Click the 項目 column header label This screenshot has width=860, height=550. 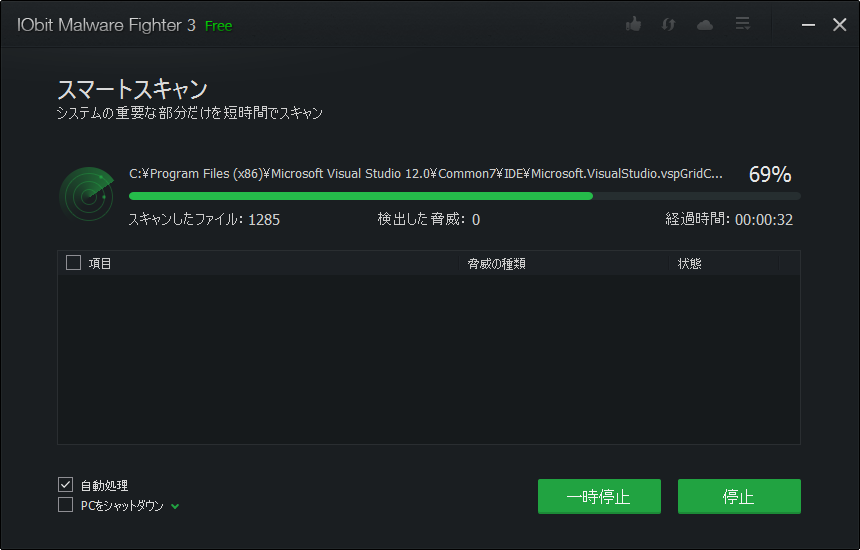(100, 264)
